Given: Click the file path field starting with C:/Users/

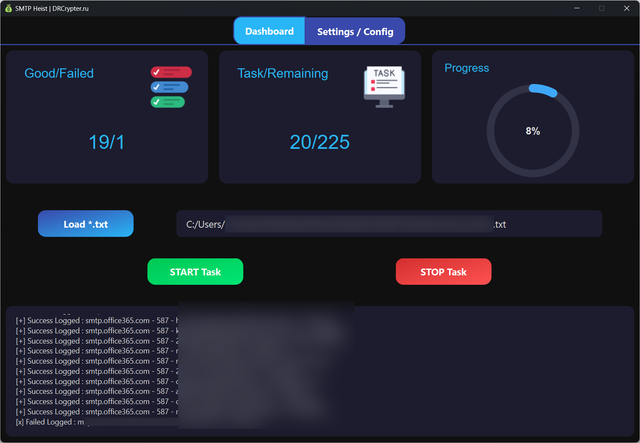Looking at the screenshot, I should pyautogui.click(x=389, y=224).
